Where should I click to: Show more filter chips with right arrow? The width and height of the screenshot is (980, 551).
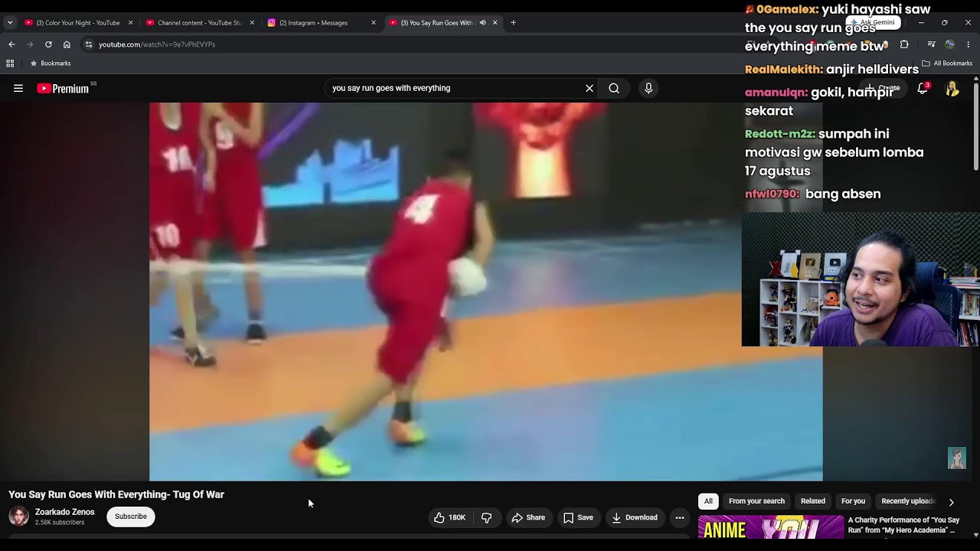(x=952, y=502)
